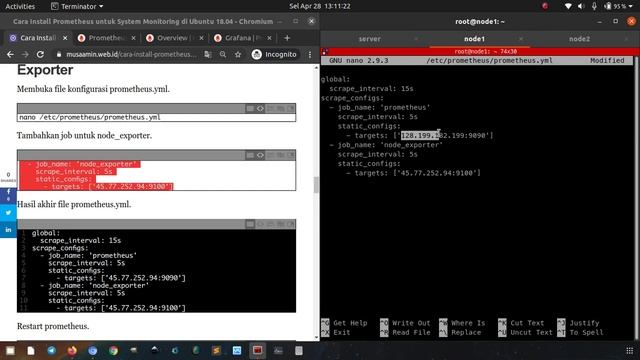This screenshot has height=360, width=640.
Task: Bookmark this page with the star icon
Action: [238, 54]
